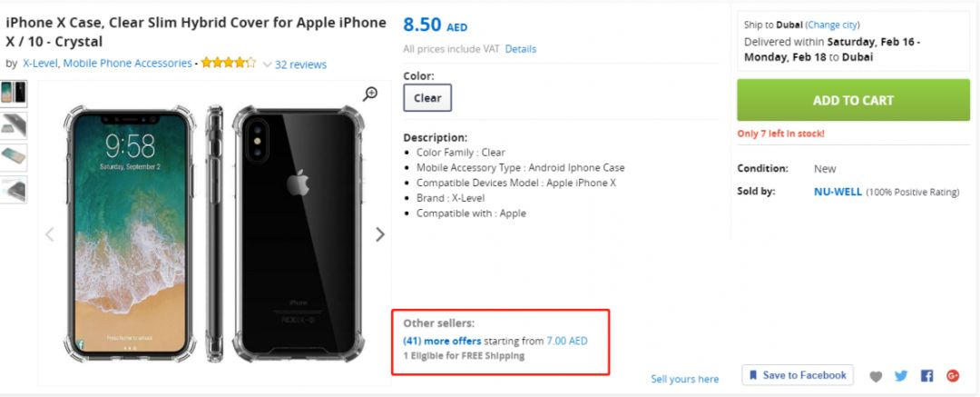The width and height of the screenshot is (980, 397).
Task: Share product on Google Plus
Action: pos(953,376)
